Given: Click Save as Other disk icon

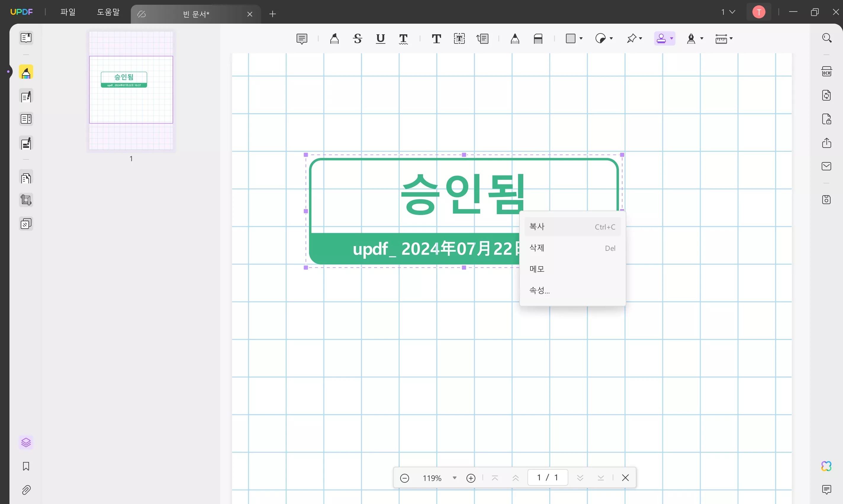Looking at the screenshot, I should pyautogui.click(x=826, y=199).
